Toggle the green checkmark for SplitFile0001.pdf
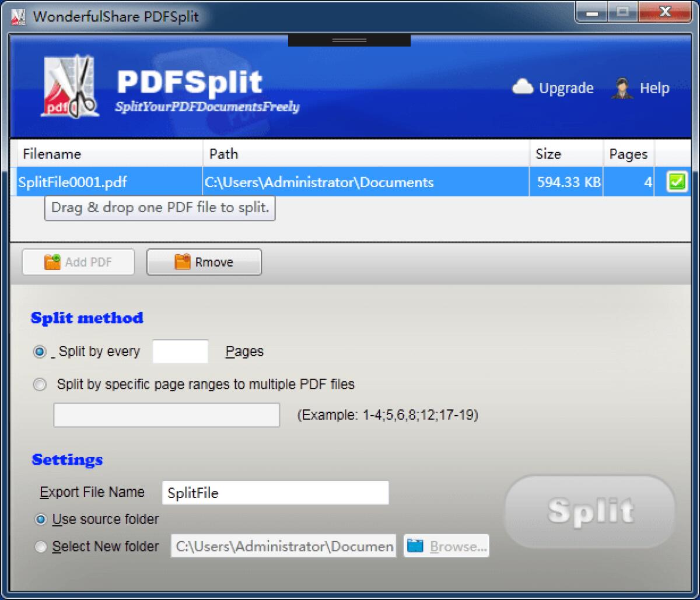This screenshot has height=600, width=700. pyautogui.click(x=676, y=181)
